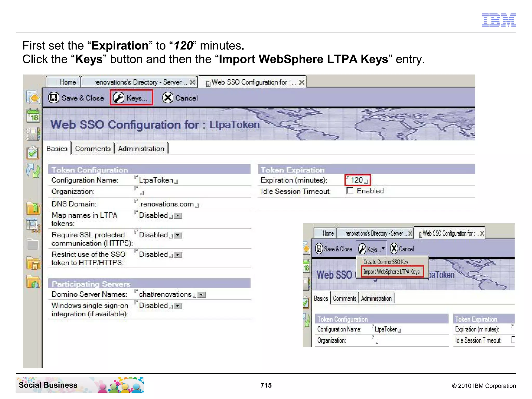Expand Keys dropdown in inset window
532x399 pixels.
383,249
